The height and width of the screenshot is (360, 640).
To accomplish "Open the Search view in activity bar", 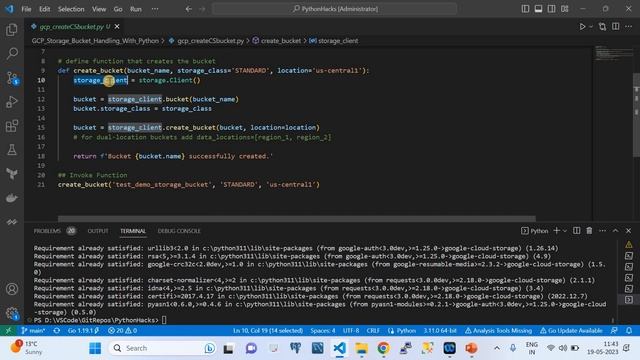I will (12, 53).
